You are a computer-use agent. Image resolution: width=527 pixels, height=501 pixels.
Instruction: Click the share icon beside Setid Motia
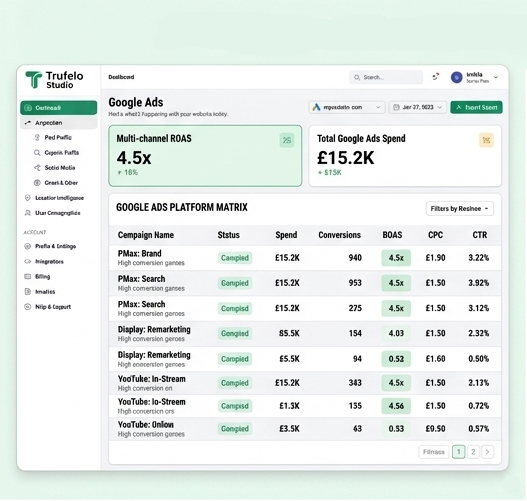pyautogui.click(x=37, y=168)
